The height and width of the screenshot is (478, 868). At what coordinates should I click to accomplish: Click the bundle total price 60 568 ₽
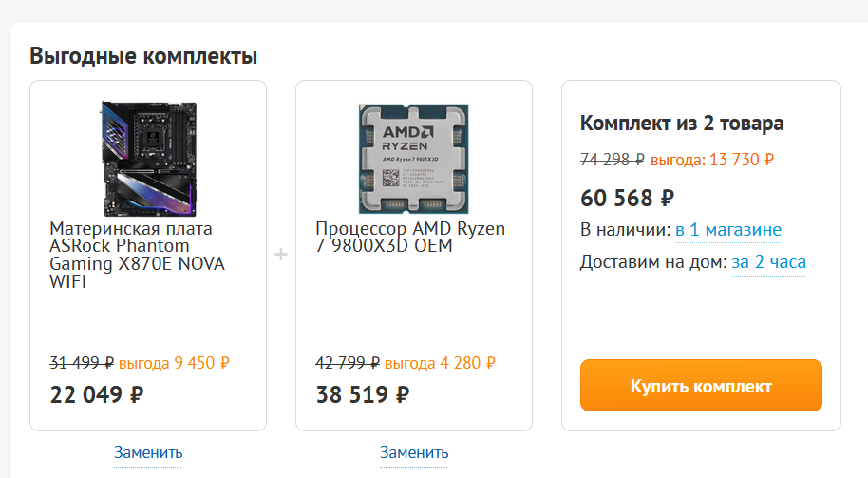click(x=627, y=198)
